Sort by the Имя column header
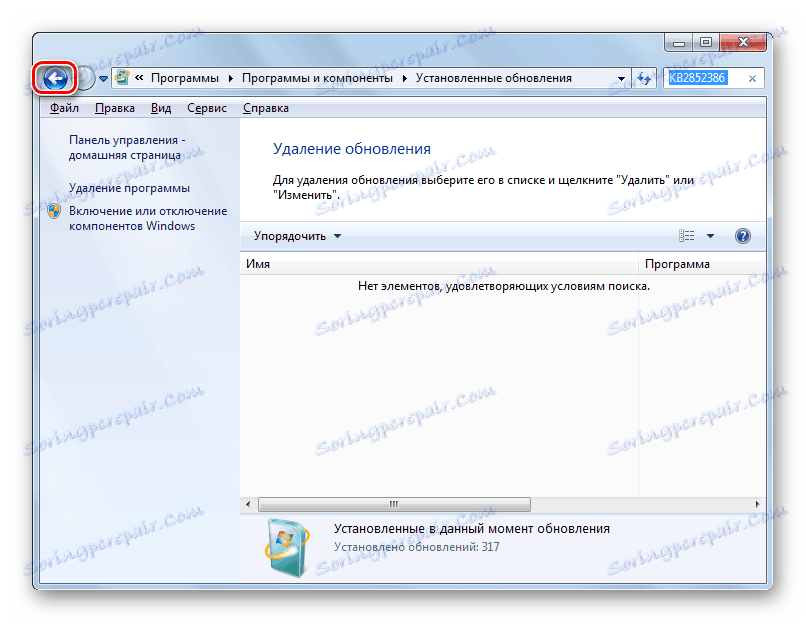 (x=439, y=264)
